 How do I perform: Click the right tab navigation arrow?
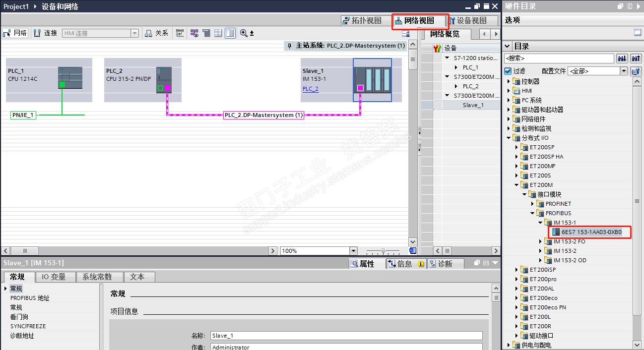click(x=496, y=34)
